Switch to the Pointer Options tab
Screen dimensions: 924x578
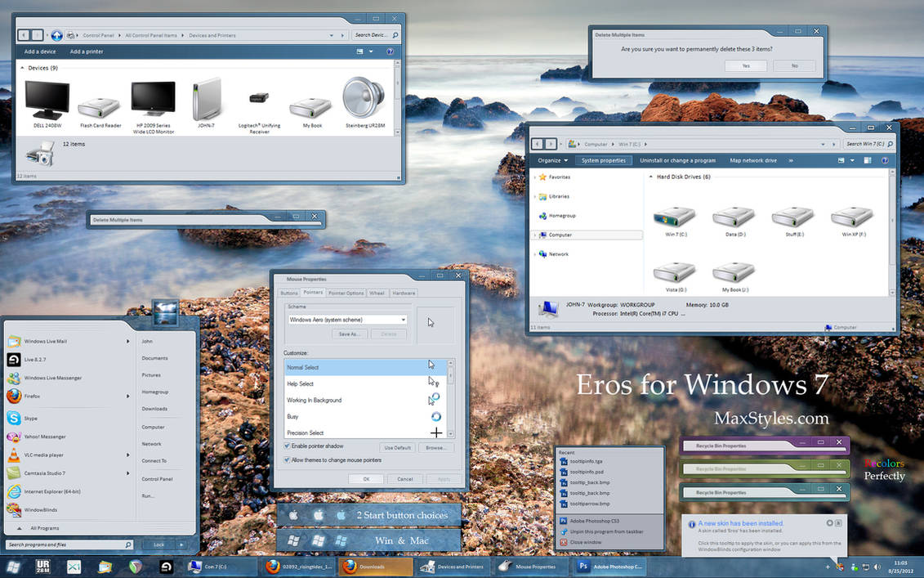pos(346,293)
